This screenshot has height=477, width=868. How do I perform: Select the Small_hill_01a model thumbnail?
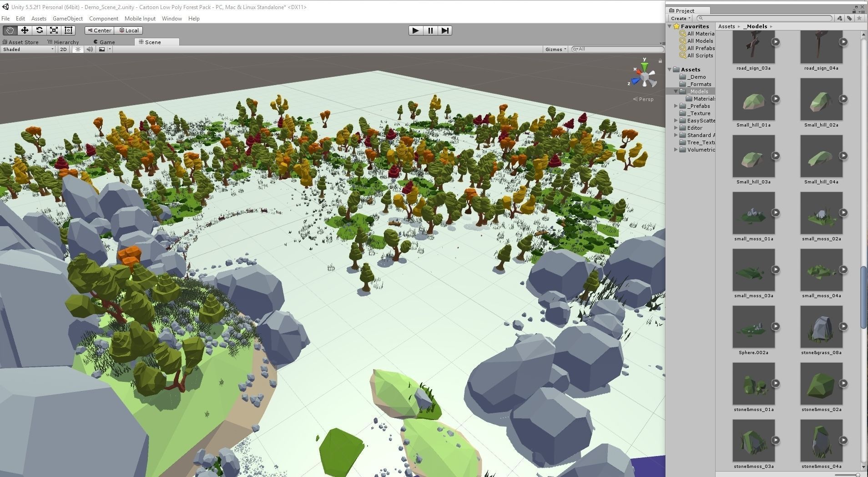click(753, 99)
